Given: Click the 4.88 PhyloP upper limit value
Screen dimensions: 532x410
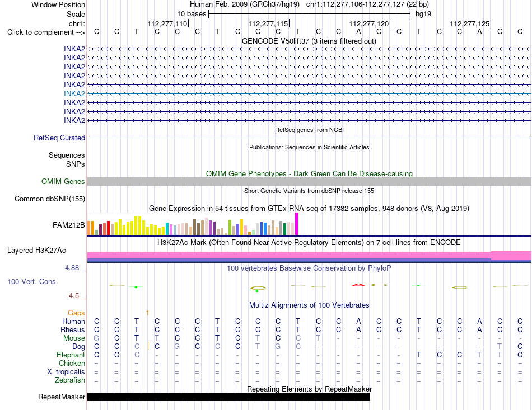Looking at the screenshot, I should pyautogui.click(x=72, y=268).
